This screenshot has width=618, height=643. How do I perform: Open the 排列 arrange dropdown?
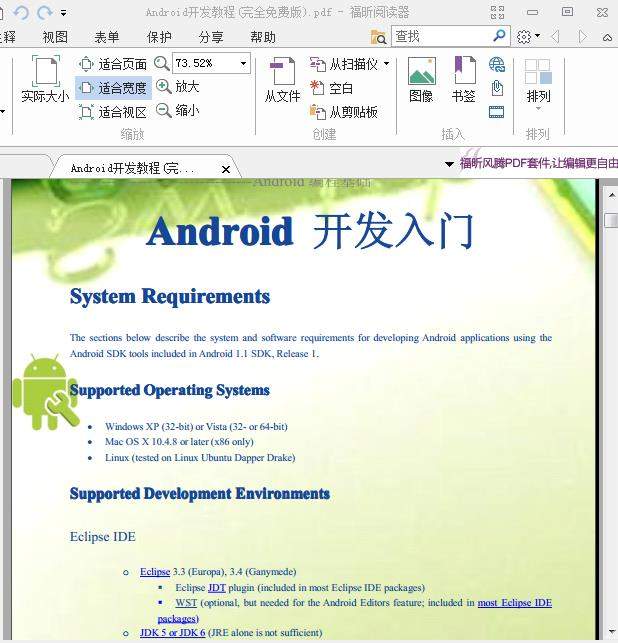[538, 85]
